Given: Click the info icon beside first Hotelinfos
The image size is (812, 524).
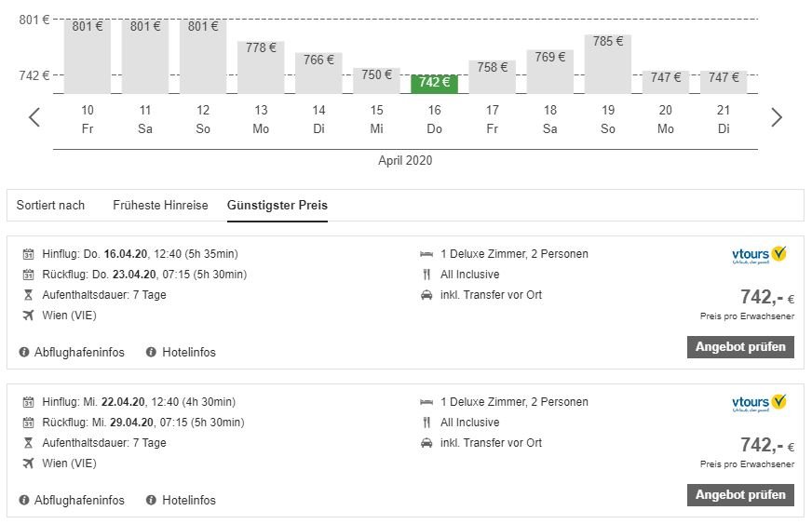Looking at the screenshot, I should 151,353.
